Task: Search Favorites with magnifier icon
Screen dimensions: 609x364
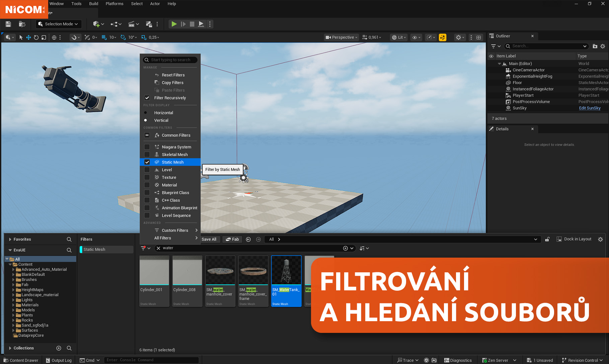Action: (69, 239)
